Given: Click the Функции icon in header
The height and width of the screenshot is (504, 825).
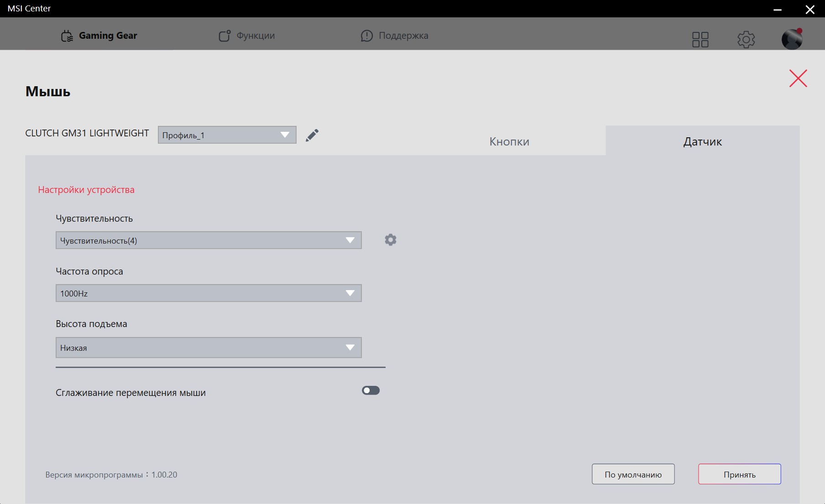Looking at the screenshot, I should click(224, 36).
